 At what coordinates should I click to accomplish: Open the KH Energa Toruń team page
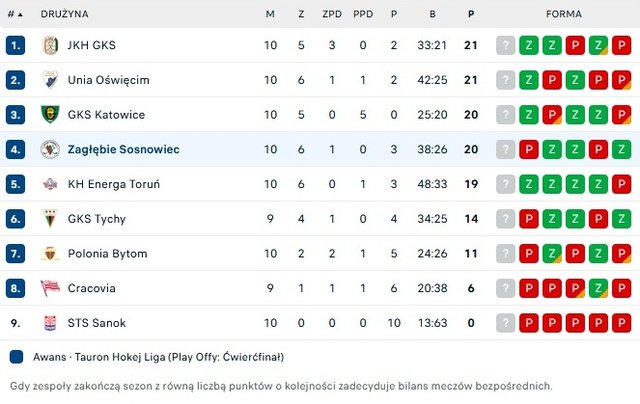tap(113, 184)
